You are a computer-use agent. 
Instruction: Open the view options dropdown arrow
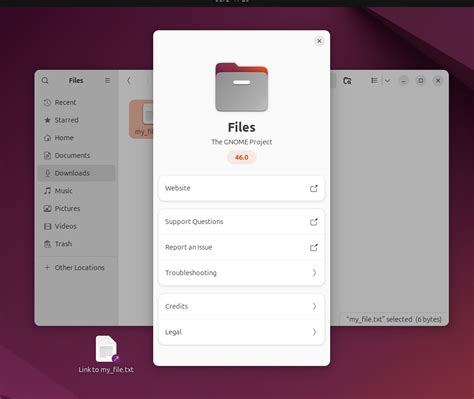click(x=387, y=81)
